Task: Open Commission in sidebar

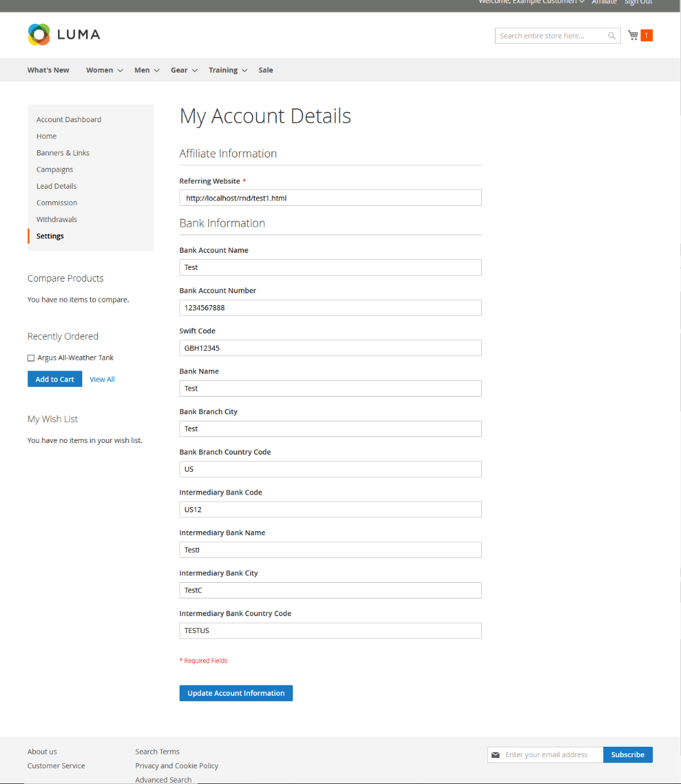Action: point(57,203)
